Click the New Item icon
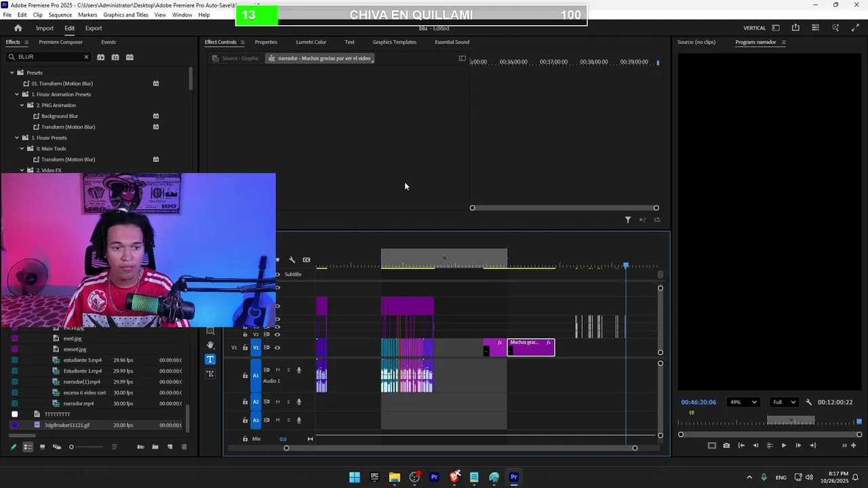Viewport: 868px width, 488px height. [170, 447]
